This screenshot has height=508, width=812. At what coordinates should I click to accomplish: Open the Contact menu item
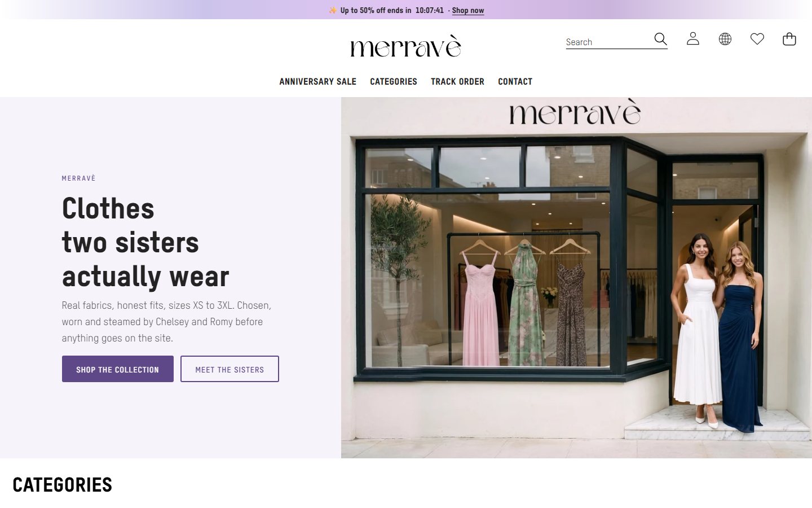point(515,82)
